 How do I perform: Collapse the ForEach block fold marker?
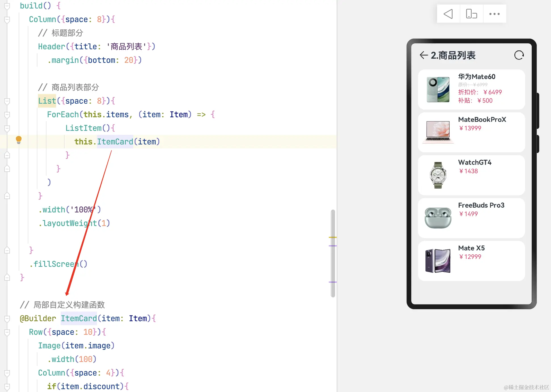click(x=7, y=115)
